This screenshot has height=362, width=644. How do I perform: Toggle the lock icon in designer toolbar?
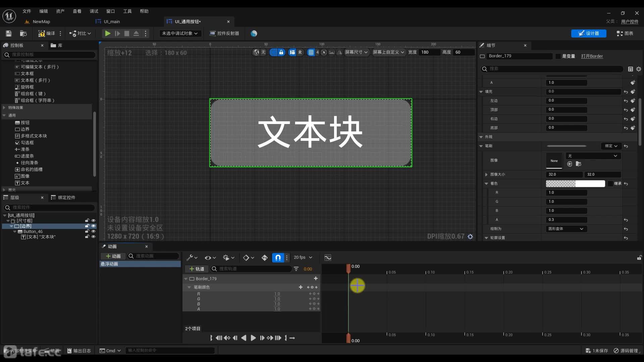[281, 52]
